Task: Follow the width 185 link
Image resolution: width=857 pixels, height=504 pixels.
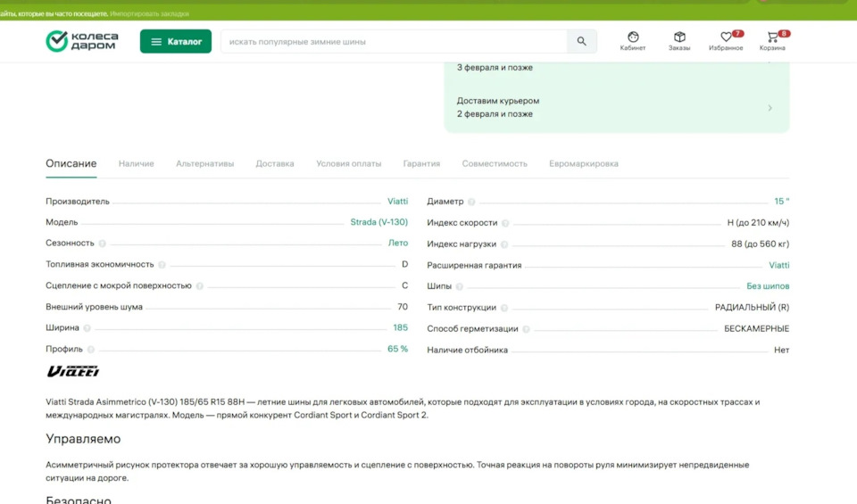Action: pyautogui.click(x=400, y=327)
